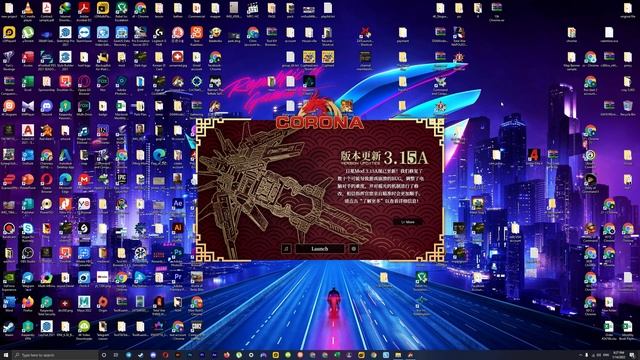Open the Publisher desktop icon

[x=28, y=207]
